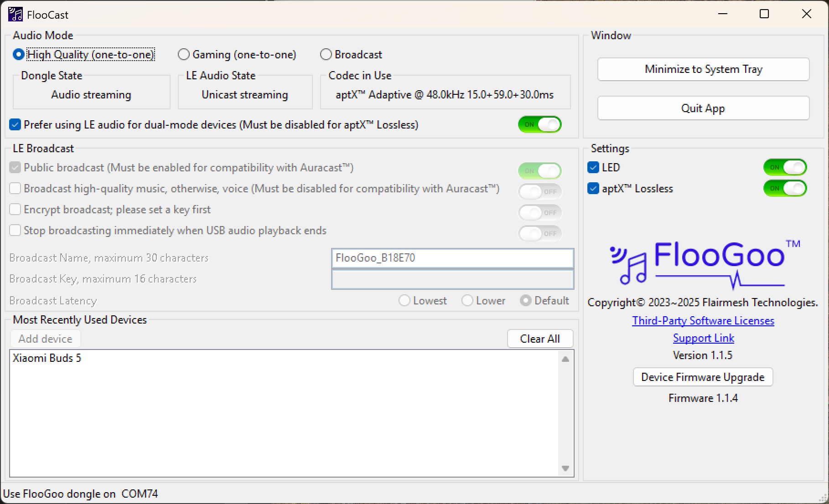This screenshot has width=829, height=504.
Task: Close the FlooCast window
Action: click(x=806, y=14)
